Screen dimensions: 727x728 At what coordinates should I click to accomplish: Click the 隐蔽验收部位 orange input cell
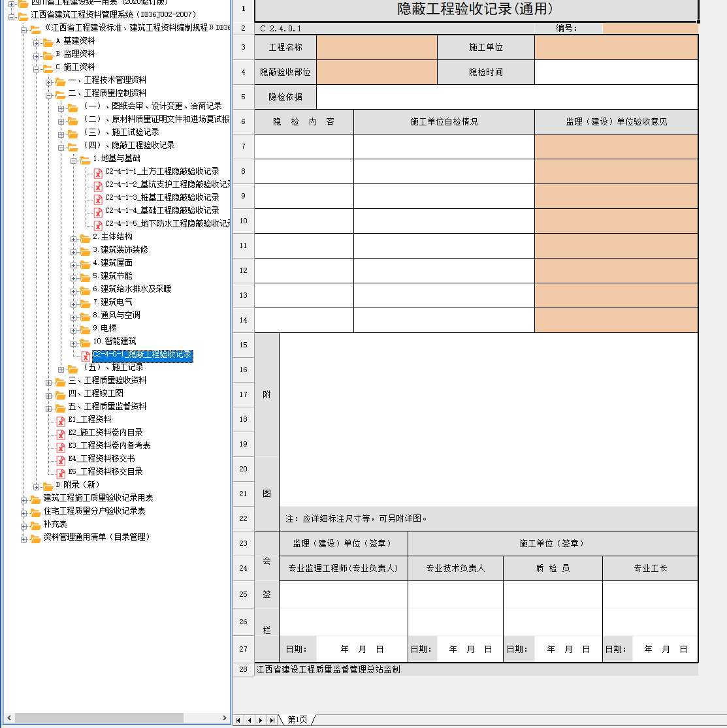pyautogui.click(x=377, y=72)
